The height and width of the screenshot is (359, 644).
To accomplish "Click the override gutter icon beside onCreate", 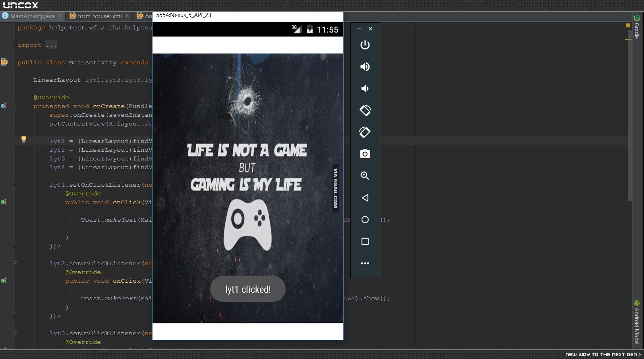I will [x=4, y=106].
